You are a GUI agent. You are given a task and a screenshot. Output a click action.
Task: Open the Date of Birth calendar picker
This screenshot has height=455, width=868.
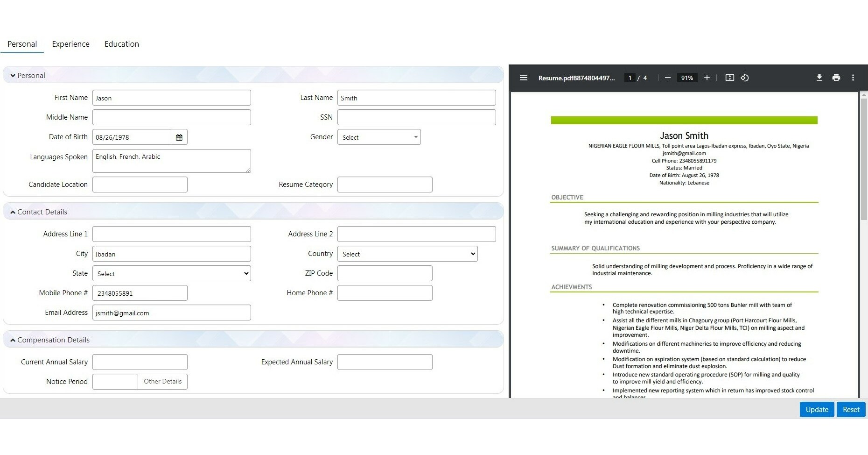(179, 136)
